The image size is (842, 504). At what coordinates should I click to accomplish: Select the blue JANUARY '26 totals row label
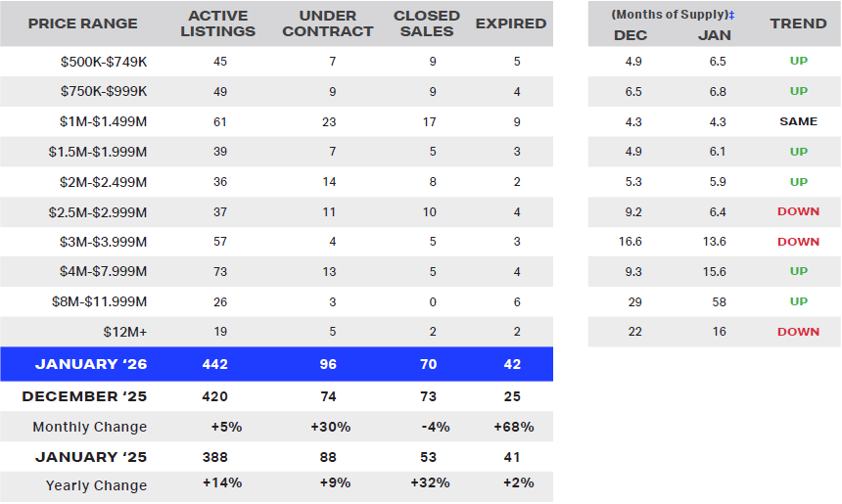89,364
